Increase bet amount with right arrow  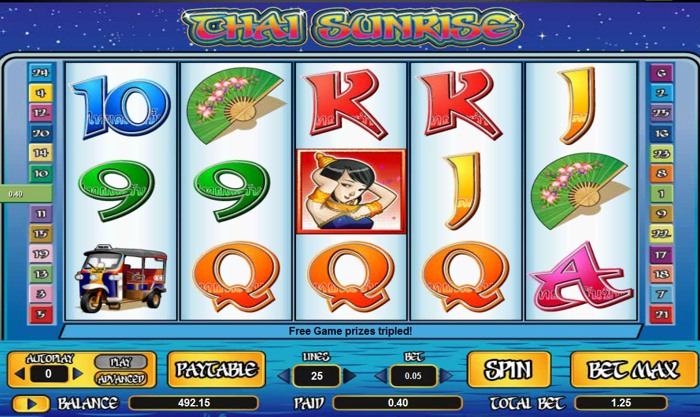coord(446,376)
